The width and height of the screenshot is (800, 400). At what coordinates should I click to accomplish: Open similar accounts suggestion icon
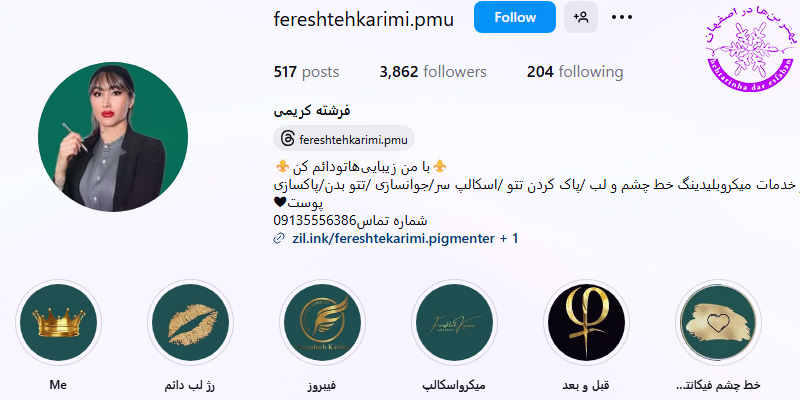tap(581, 17)
